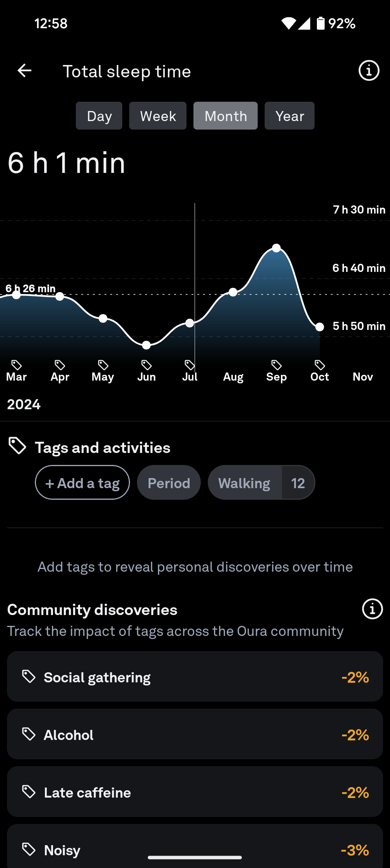390x868 pixels.
Task: Tap the tag icon above Sep
Action: point(276,365)
